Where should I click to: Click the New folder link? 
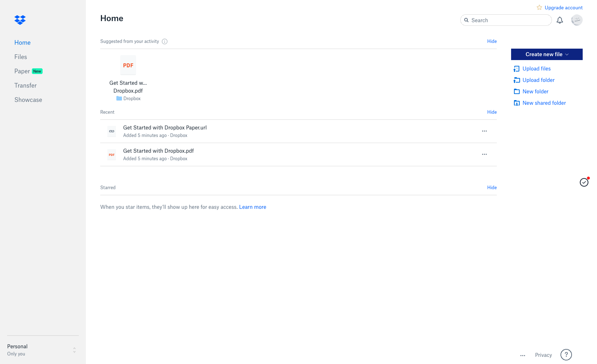(x=535, y=92)
